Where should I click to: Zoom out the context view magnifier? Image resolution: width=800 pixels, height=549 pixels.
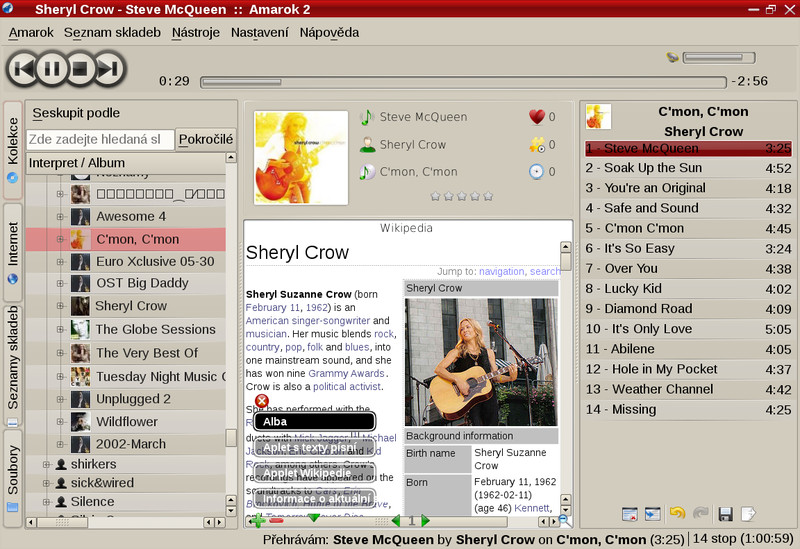click(x=564, y=521)
